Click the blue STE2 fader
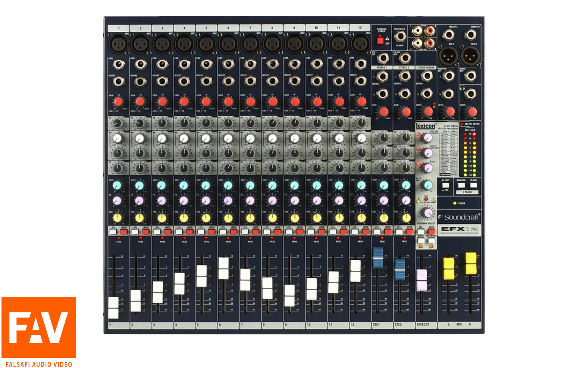The height and width of the screenshot is (368, 588). 400,269
